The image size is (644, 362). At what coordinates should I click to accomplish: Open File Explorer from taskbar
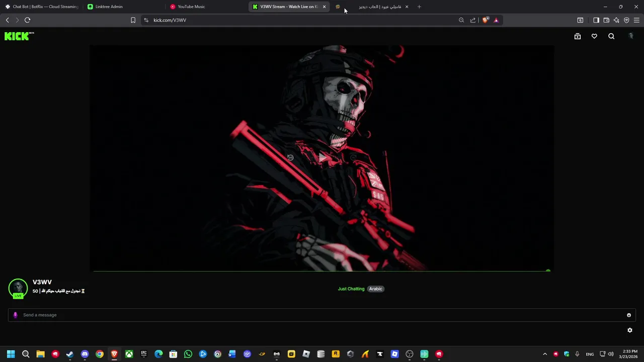coord(40,354)
